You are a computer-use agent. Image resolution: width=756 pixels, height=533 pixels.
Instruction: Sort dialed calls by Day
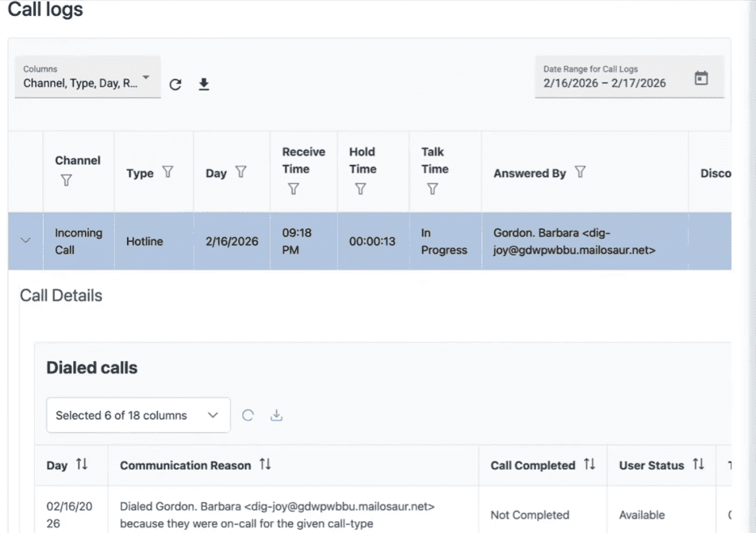tap(82, 465)
